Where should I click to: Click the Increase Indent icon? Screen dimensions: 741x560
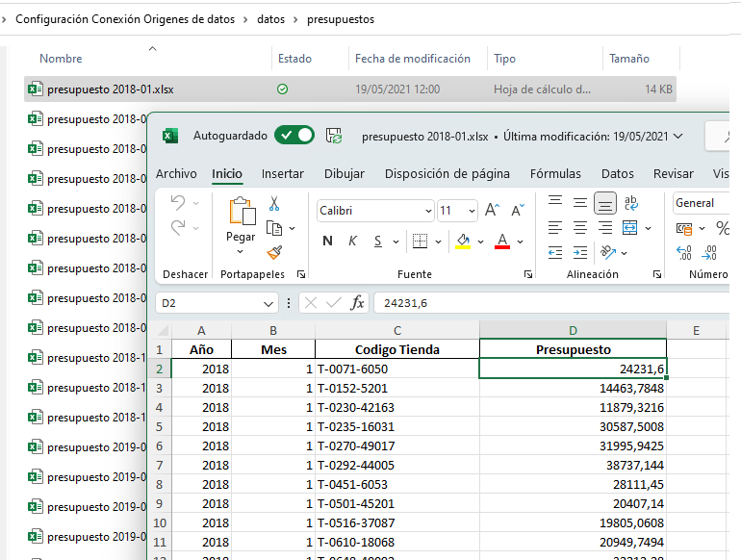click(x=580, y=254)
